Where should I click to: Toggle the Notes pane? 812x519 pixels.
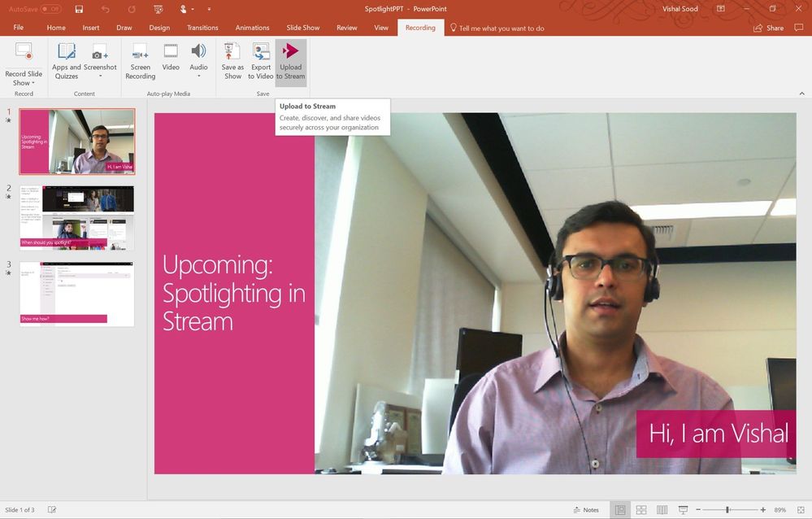pyautogui.click(x=586, y=510)
